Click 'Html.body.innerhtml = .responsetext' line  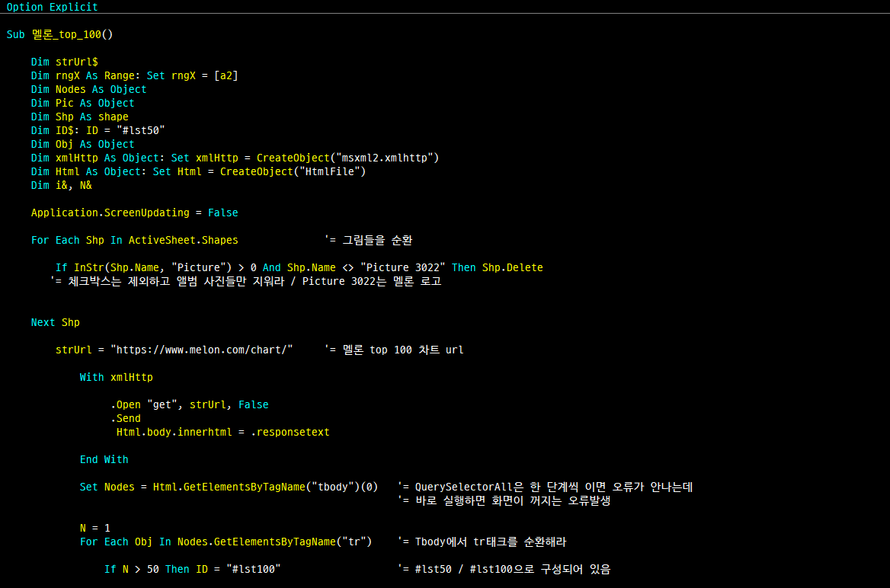coord(223,432)
